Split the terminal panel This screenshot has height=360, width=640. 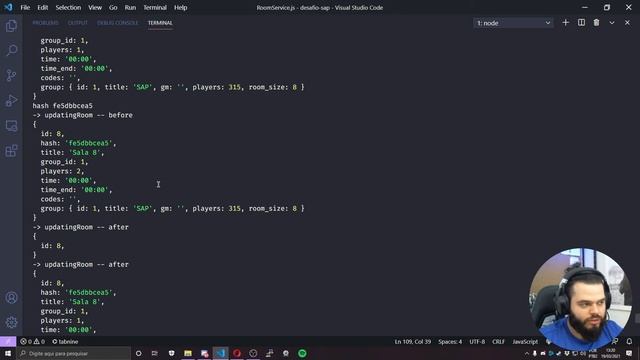[581, 23]
